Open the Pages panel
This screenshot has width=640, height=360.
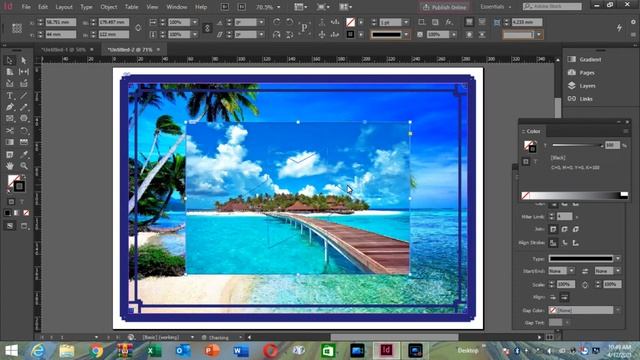tap(582, 73)
